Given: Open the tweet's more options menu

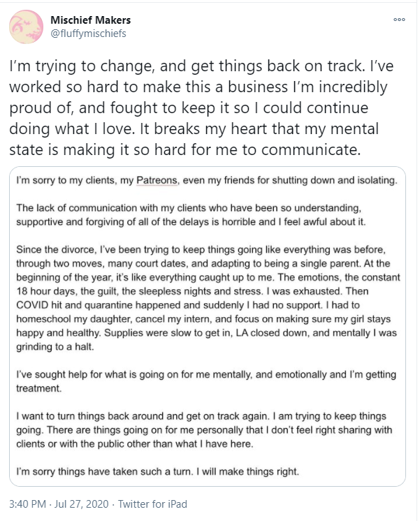Looking at the screenshot, I should 399,20.
